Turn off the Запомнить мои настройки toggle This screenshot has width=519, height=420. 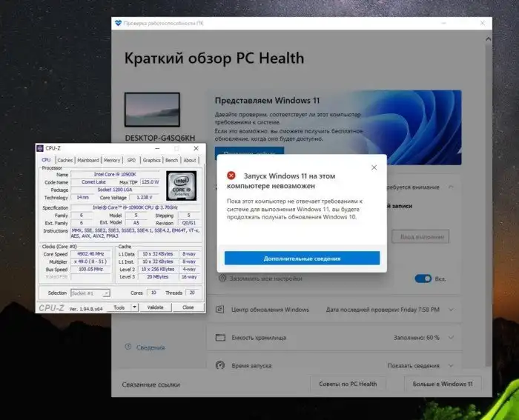point(423,279)
